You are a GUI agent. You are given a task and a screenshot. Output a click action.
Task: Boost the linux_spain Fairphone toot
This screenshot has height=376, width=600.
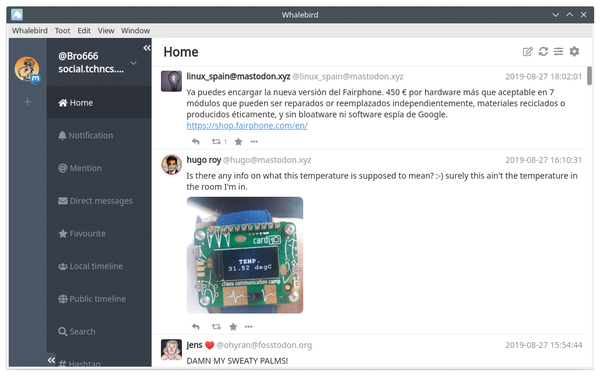216,142
